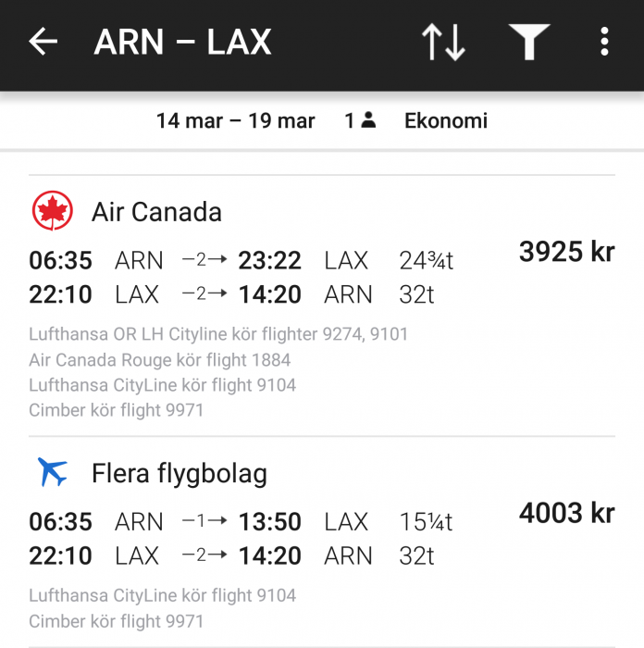Tap the Air Canada maple leaf logo
Image resolution: width=644 pixels, height=648 pixels.
[x=53, y=212]
